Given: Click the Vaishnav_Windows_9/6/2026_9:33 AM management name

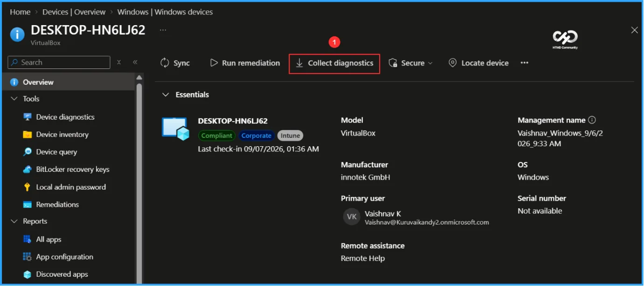Looking at the screenshot, I should (x=561, y=138).
